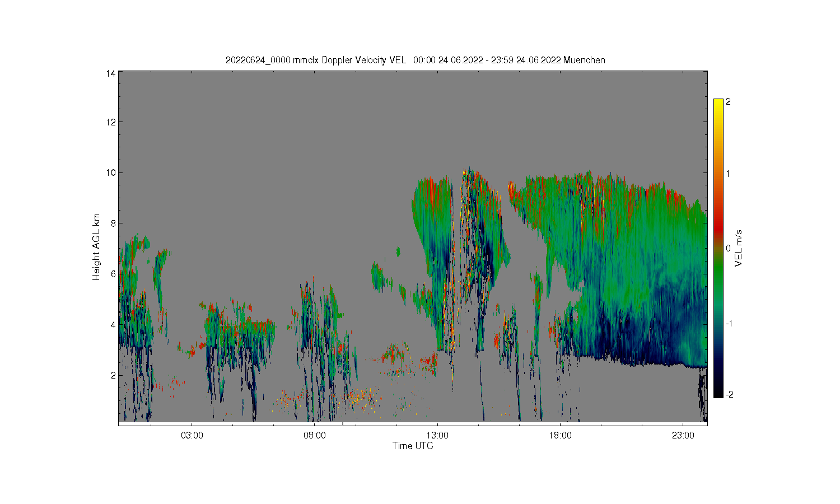Click the height tick label 4
The width and height of the screenshot is (840, 504).
click(x=113, y=324)
